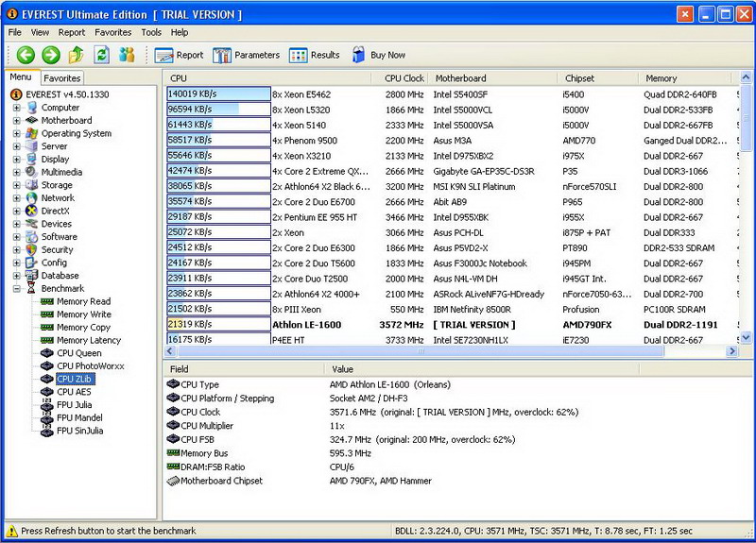Click the Refresh toolbar icon to start the benchmark
The height and width of the screenshot is (543, 756).
[102, 55]
